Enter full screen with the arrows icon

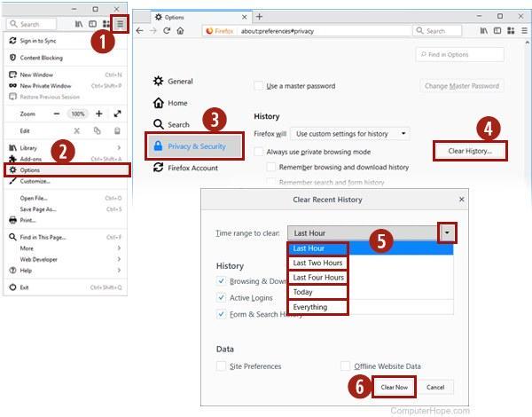(x=117, y=114)
